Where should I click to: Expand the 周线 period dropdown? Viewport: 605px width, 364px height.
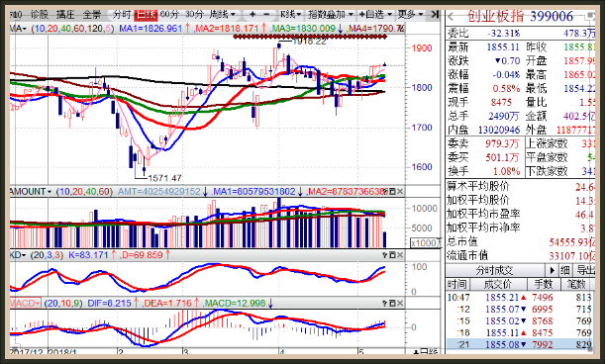click(x=222, y=15)
